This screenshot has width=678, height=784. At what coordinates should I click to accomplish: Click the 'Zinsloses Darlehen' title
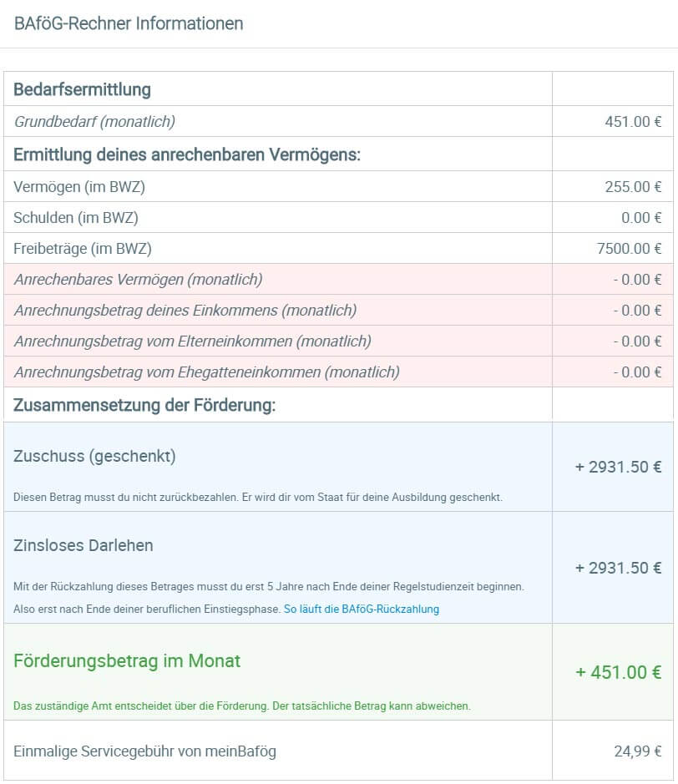(x=83, y=546)
